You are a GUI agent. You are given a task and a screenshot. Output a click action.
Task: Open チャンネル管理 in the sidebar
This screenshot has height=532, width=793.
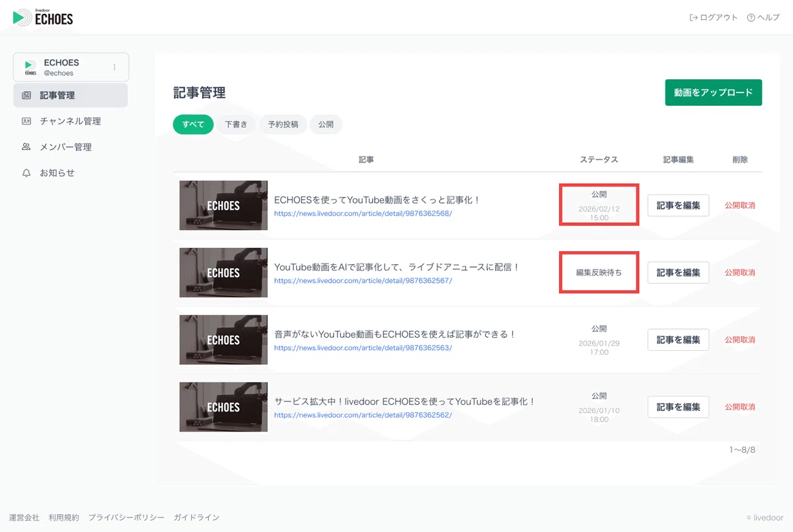click(70, 121)
